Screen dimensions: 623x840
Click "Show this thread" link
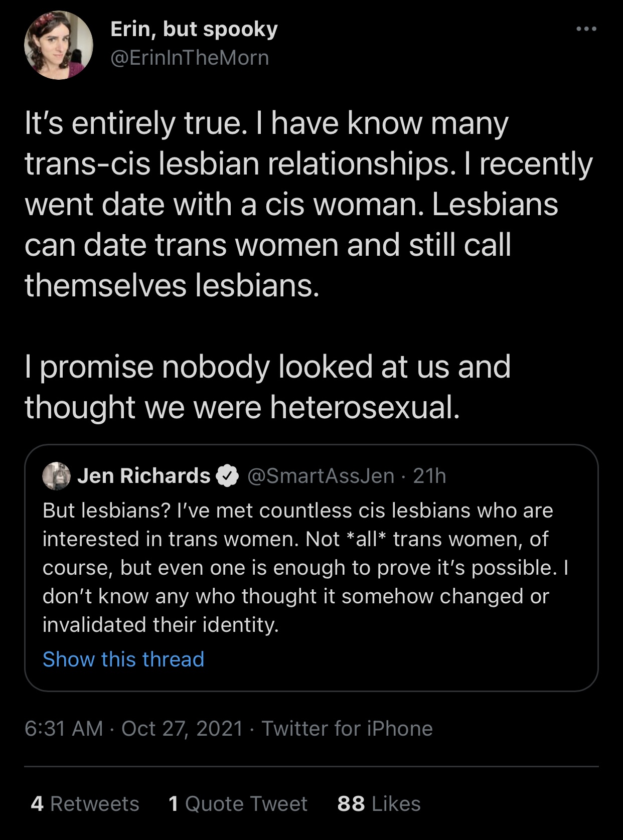(x=123, y=659)
